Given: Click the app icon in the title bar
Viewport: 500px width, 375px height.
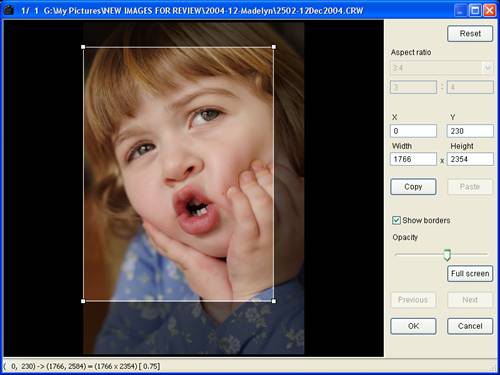Looking at the screenshot, I should click(8, 10).
